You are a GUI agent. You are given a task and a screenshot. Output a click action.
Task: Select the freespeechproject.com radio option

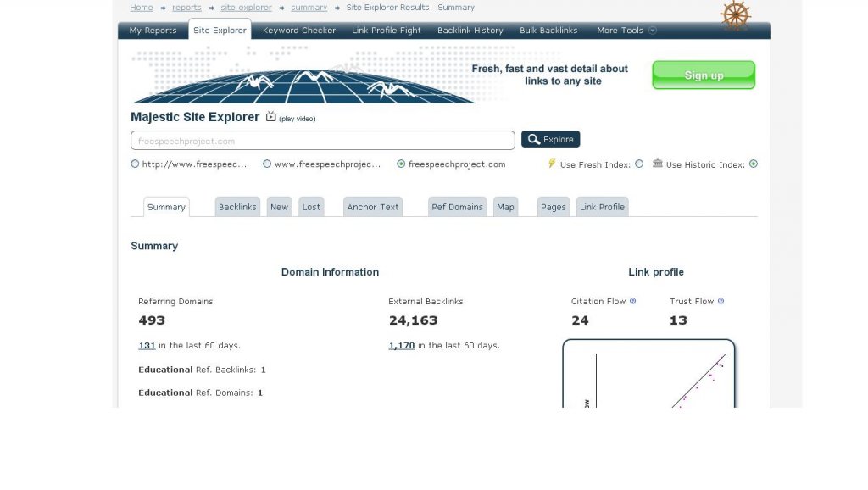401,164
